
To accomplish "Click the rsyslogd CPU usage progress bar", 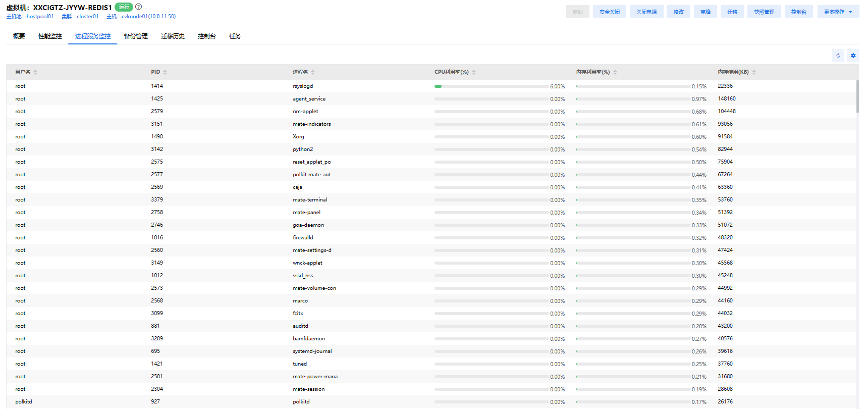I will pyautogui.click(x=491, y=86).
